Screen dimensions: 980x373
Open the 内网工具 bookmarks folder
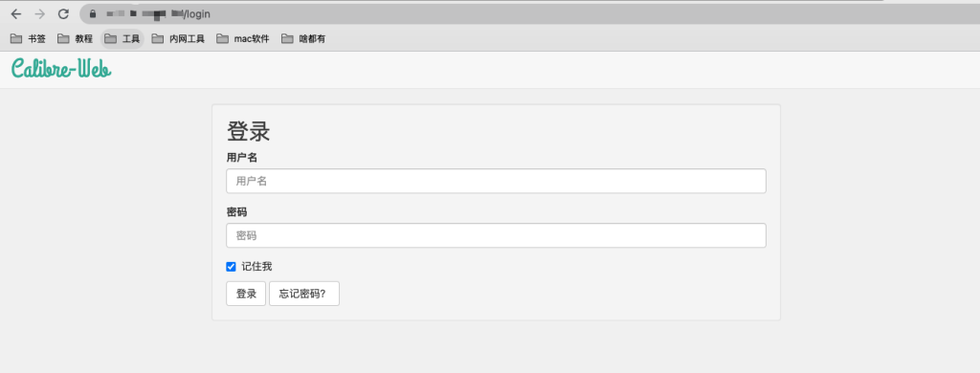178,39
